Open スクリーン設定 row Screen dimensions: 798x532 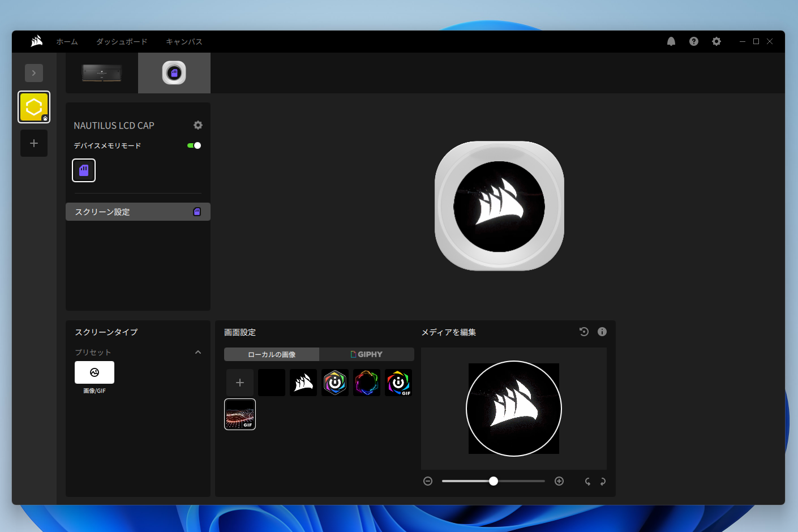[x=138, y=212]
